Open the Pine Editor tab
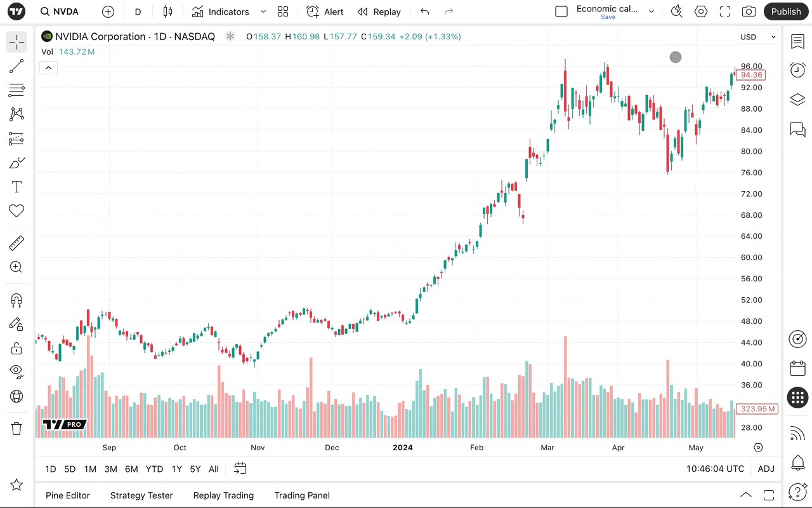 pyautogui.click(x=68, y=495)
